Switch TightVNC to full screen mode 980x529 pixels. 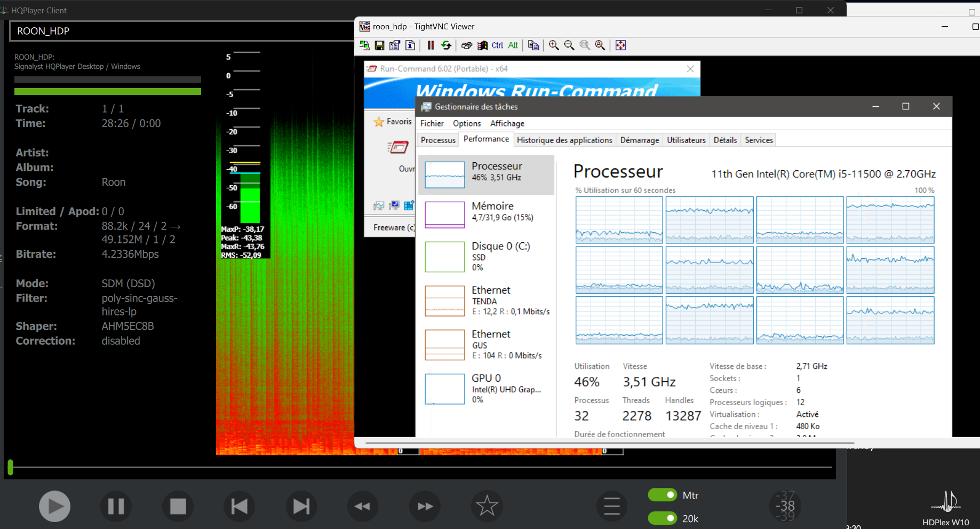tap(620, 45)
